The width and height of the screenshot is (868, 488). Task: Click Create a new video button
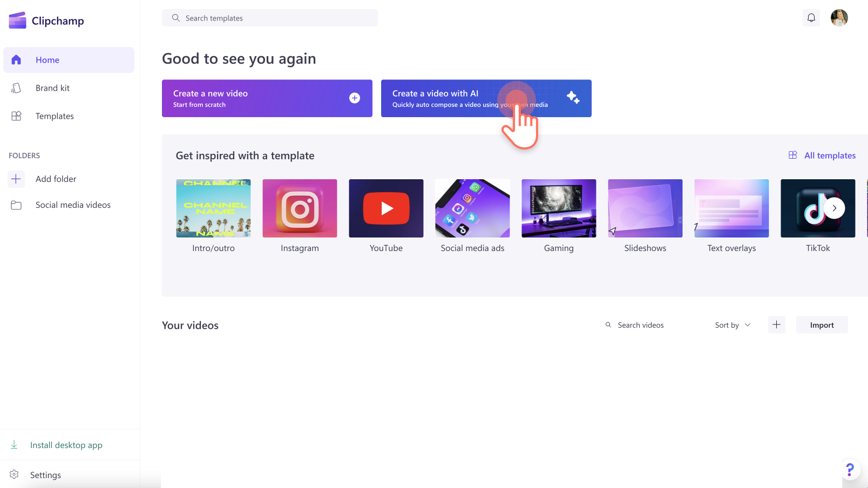click(x=267, y=98)
